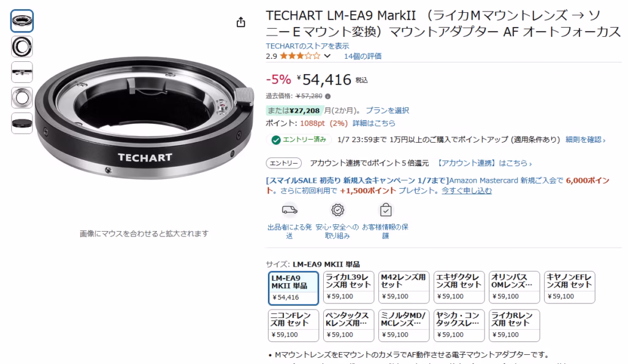Select the side-profile adapter thumbnail
This screenshot has height=364, width=628.
click(x=22, y=72)
